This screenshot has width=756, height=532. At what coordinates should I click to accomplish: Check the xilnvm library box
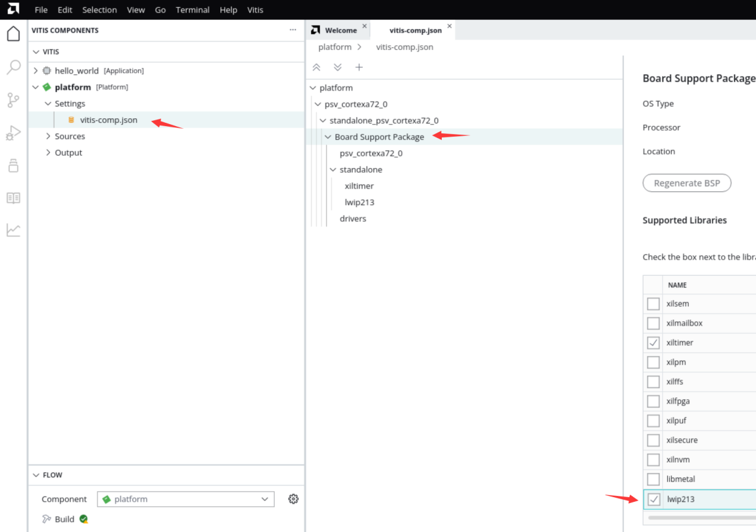(x=653, y=460)
